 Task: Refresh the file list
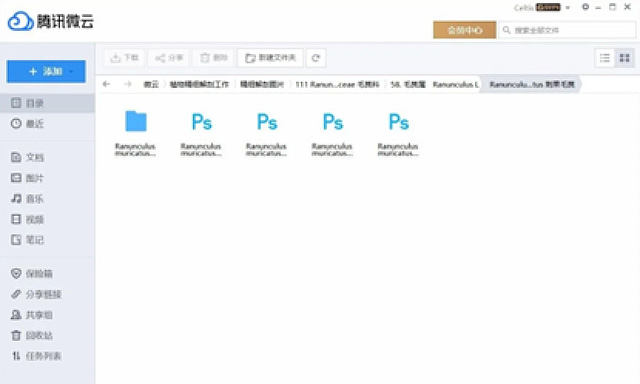click(x=316, y=58)
